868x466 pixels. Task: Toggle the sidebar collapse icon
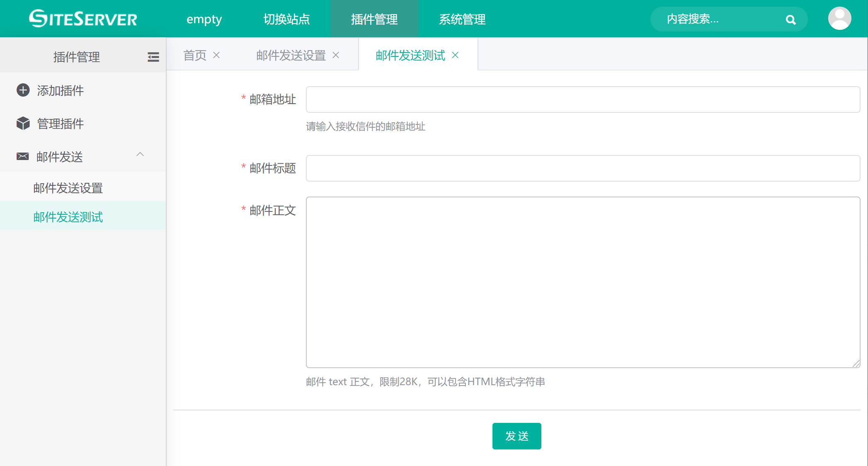click(x=153, y=57)
